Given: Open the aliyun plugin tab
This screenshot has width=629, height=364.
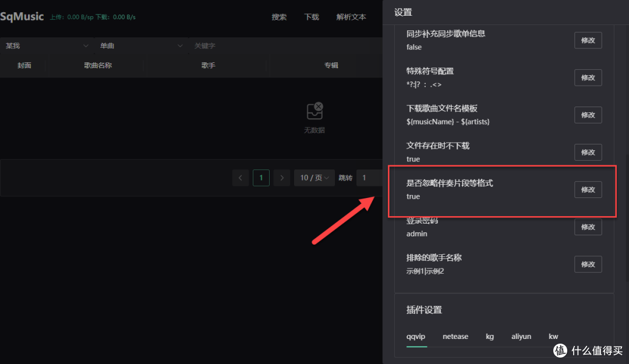Looking at the screenshot, I should (x=521, y=337).
